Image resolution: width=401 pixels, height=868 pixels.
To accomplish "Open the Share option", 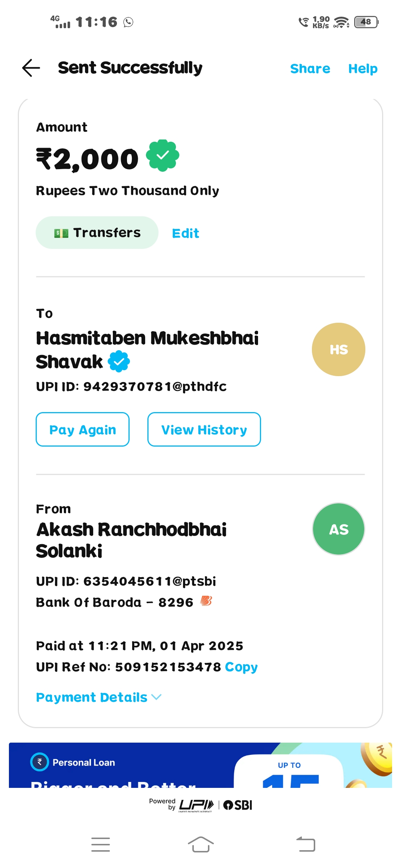I will [310, 69].
